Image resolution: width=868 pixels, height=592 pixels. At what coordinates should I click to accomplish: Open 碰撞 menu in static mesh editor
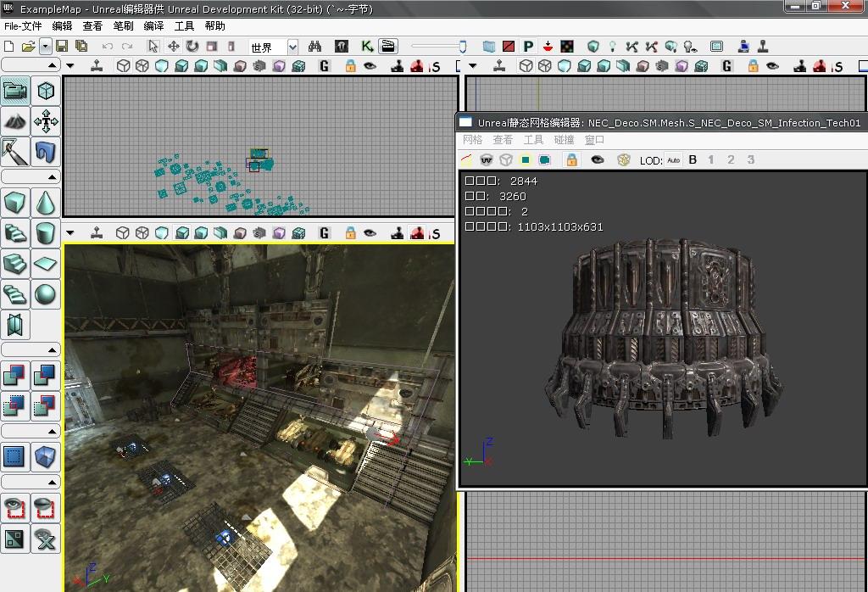pyautogui.click(x=564, y=140)
